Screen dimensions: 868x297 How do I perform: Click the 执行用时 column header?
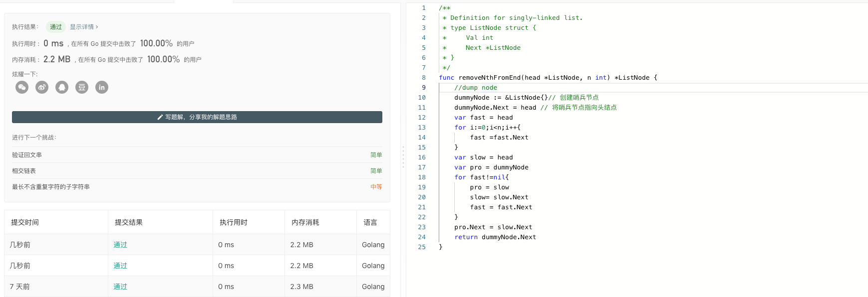point(233,222)
